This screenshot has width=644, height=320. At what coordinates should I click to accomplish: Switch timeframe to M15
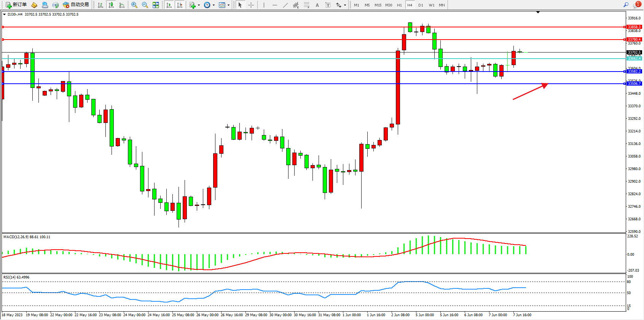[x=378, y=5]
